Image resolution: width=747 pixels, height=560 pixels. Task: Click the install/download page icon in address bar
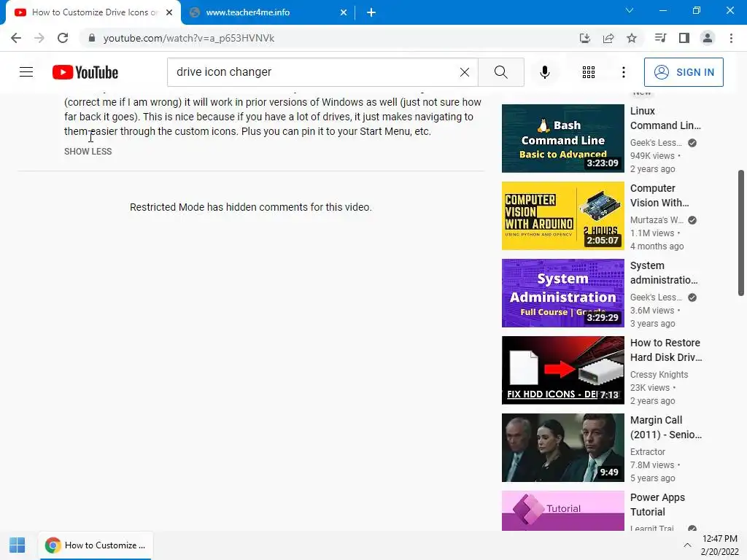tap(584, 38)
